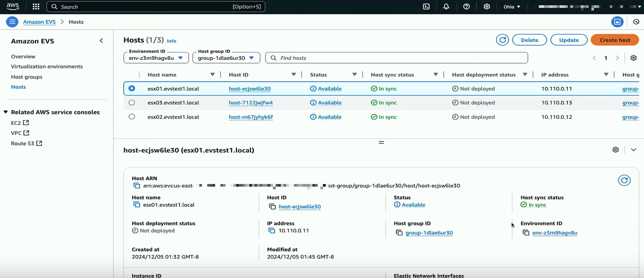Image resolution: width=644 pixels, height=278 pixels.
Task: Open the notifications bell
Action: pyautogui.click(x=446, y=7)
